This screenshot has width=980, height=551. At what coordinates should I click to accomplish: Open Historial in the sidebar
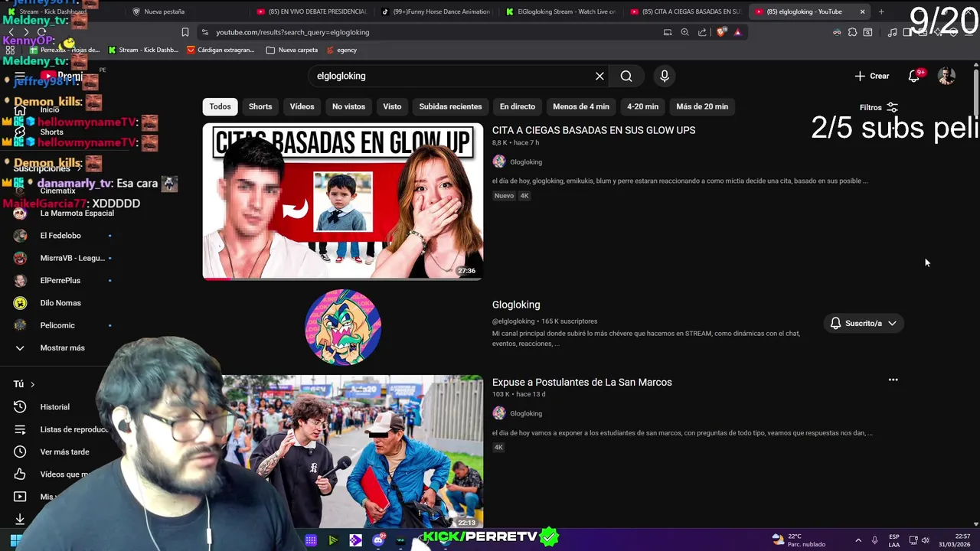pos(54,407)
